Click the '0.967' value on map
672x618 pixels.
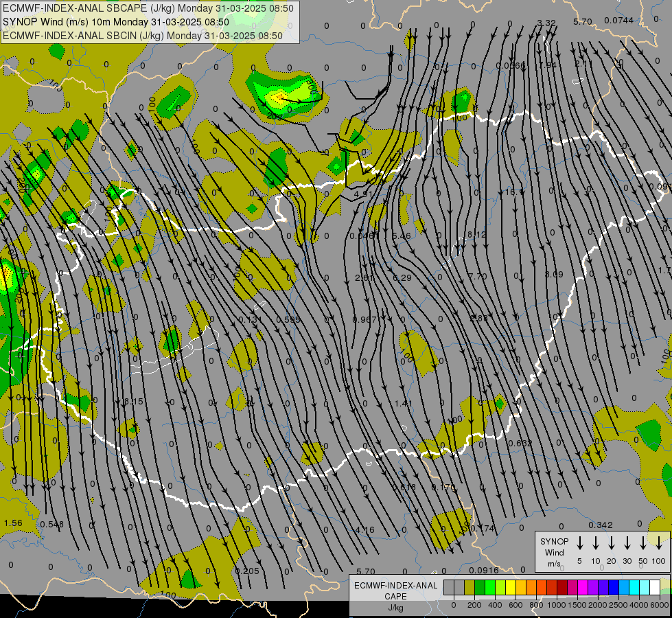(364, 320)
